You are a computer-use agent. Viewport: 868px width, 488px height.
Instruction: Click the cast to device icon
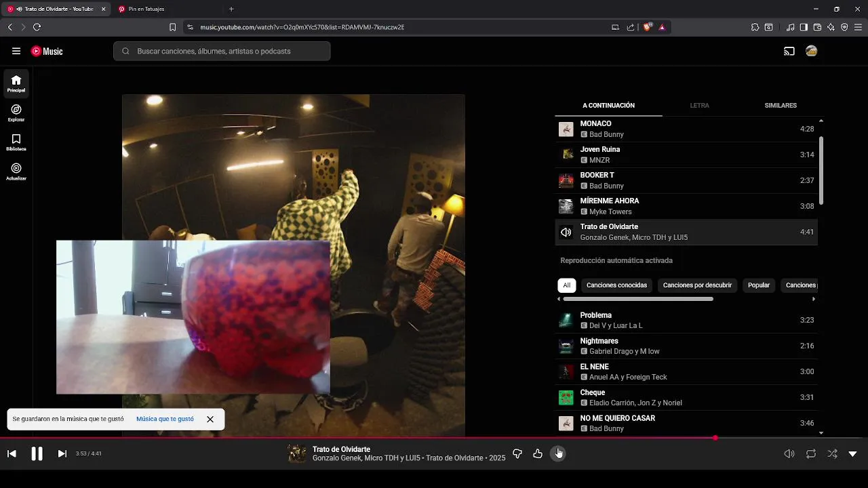789,51
